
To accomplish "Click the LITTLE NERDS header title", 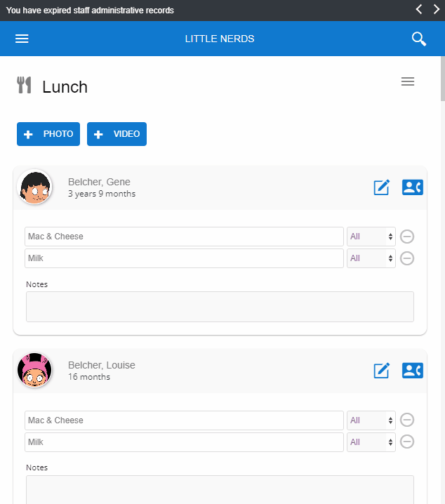I will 220,39.
